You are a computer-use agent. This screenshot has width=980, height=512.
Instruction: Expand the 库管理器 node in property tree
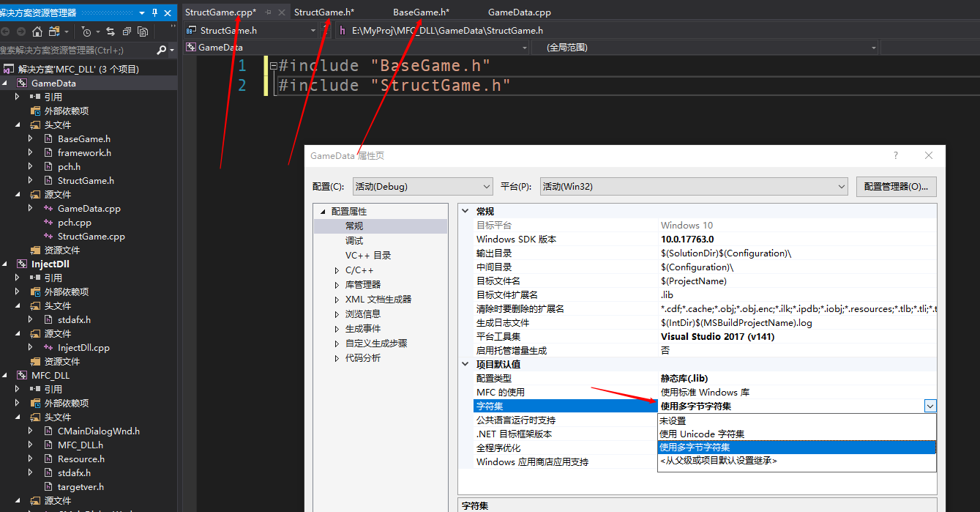(336, 285)
